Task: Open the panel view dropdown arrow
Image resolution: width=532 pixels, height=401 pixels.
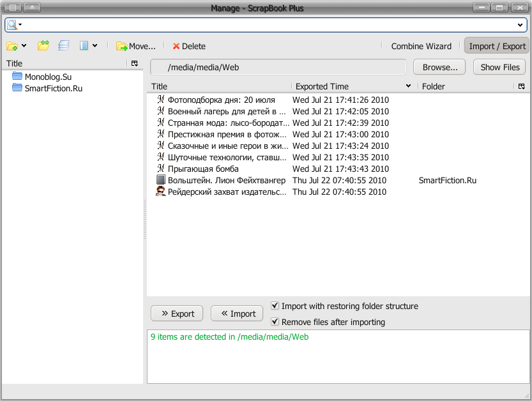Action: coord(95,45)
